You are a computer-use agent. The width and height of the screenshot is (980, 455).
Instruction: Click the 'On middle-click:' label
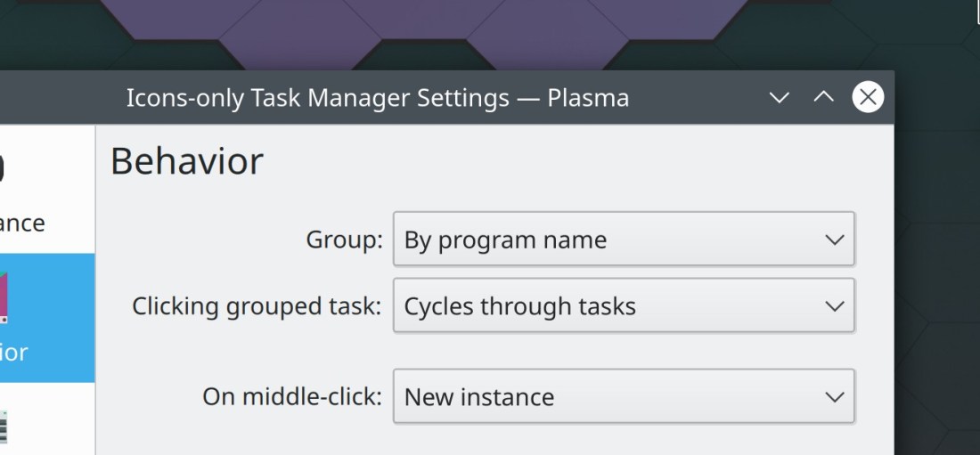(x=291, y=397)
